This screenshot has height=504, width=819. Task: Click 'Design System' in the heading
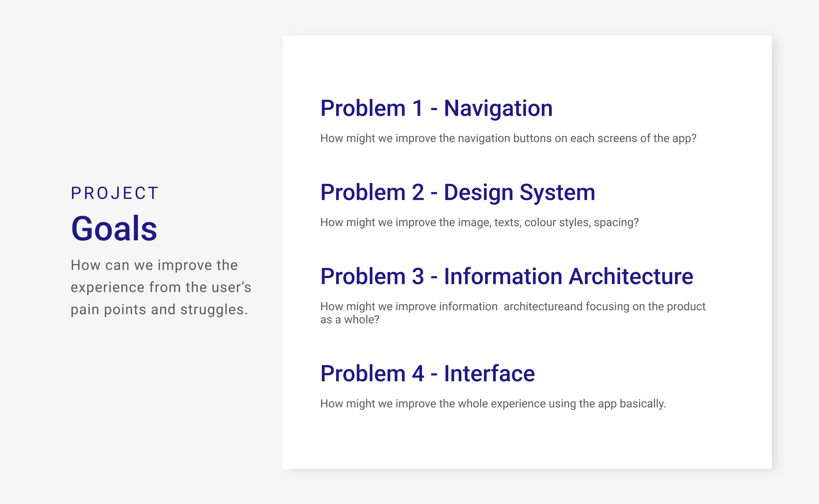pyautogui.click(x=519, y=192)
